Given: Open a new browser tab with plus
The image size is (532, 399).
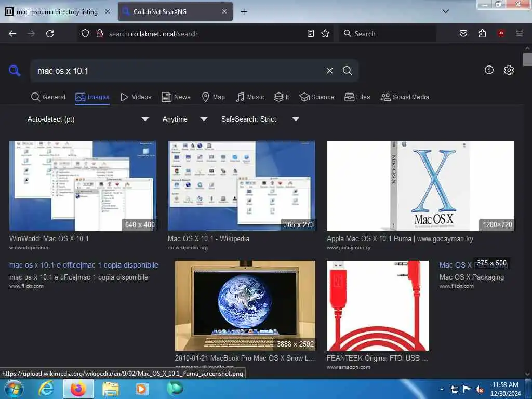Looking at the screenshot, I should pyautogui.click(x=244, y=12).
